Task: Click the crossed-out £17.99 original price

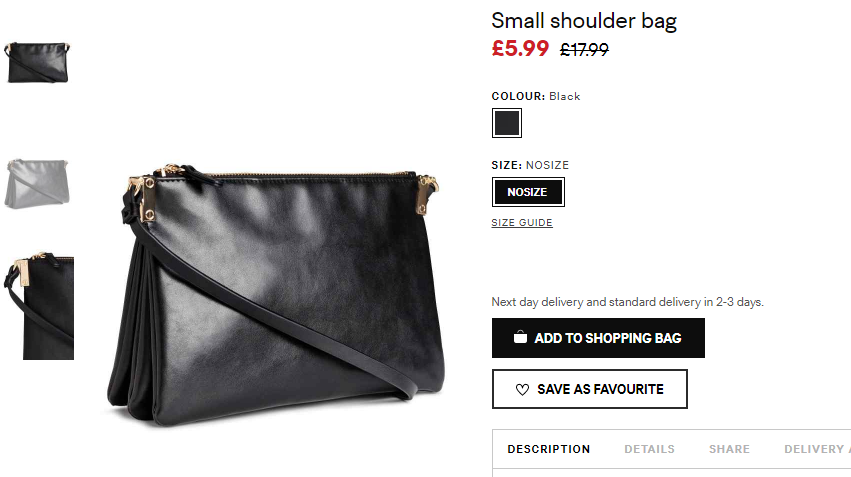Action: point(584,50)
